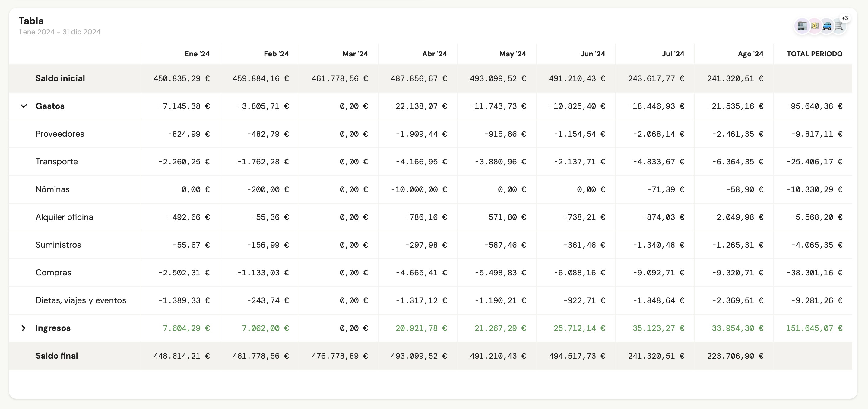Click the Gastos row label
This screenshot has width=868, height=409.
(50, 106)
